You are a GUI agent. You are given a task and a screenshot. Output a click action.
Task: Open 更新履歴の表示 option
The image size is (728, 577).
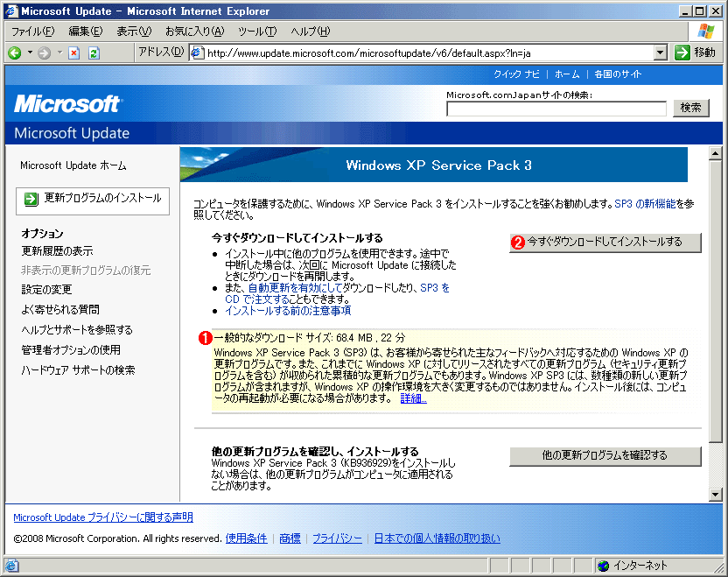[57, 251]
